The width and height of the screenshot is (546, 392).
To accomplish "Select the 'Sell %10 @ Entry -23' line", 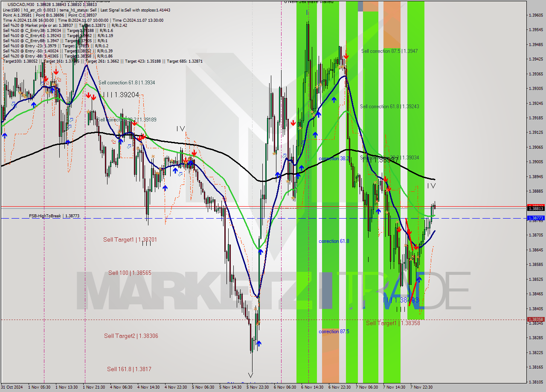I will click(55, 46).
